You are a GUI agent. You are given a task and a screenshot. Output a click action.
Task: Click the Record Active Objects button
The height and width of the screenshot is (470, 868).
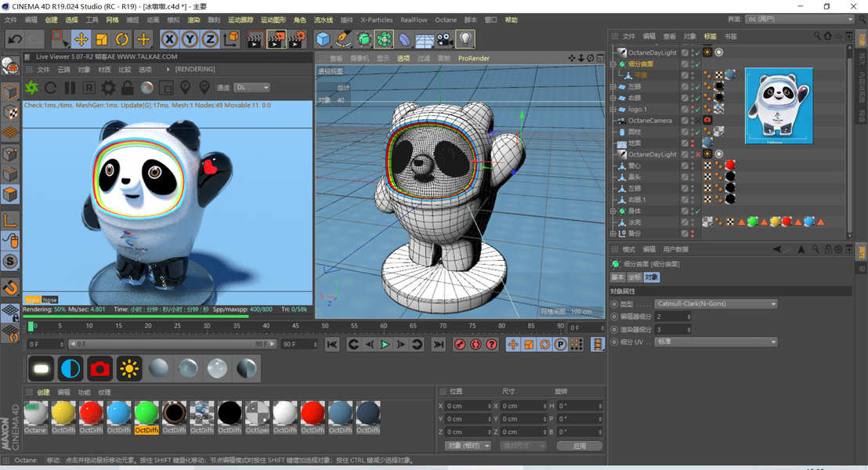(x=460, y=345)
